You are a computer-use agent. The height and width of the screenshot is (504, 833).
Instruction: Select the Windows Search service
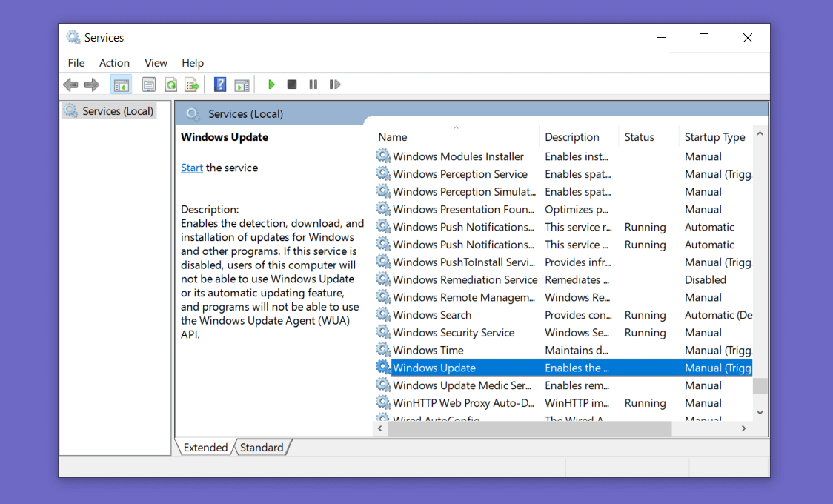432,315
